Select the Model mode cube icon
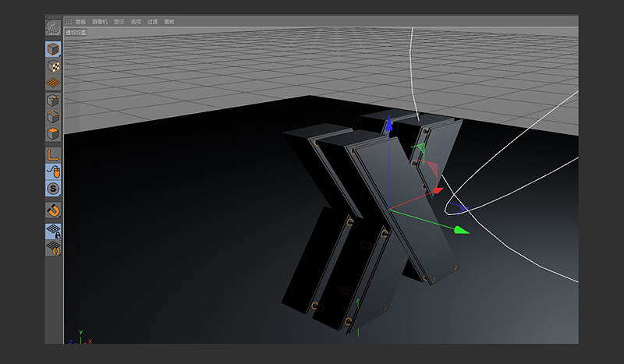The image size is (624, 364). click(53, 50)
